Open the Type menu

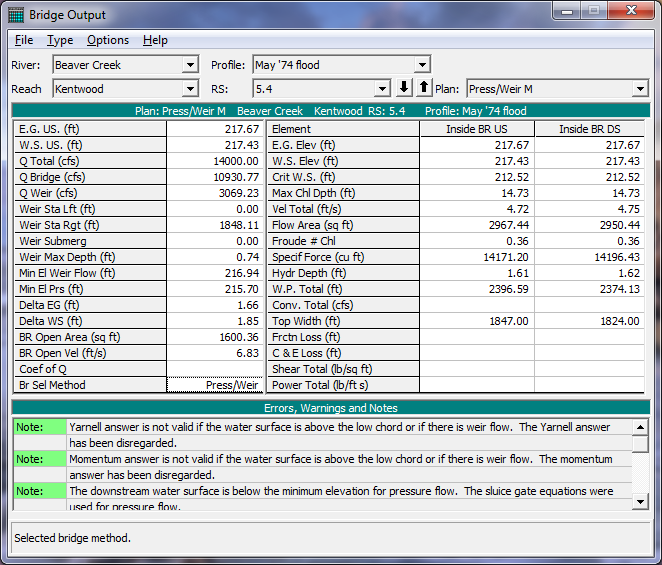60,40
